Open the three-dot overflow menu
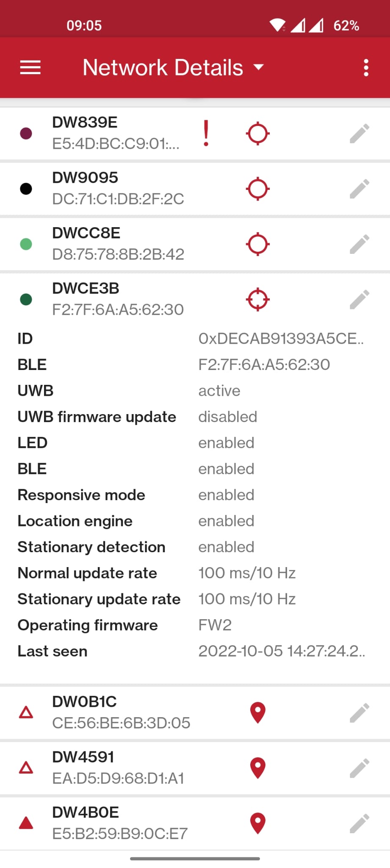 (x=366, y=68)
